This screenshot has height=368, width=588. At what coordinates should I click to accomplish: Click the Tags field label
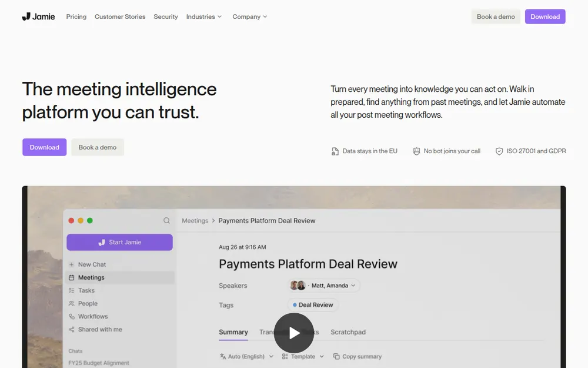point(226,305)
